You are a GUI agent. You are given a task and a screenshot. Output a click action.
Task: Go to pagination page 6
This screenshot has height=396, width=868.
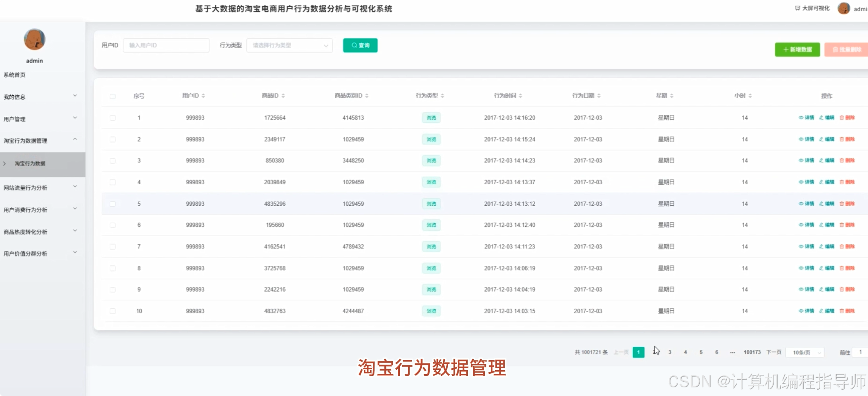[x=716, y=352]
